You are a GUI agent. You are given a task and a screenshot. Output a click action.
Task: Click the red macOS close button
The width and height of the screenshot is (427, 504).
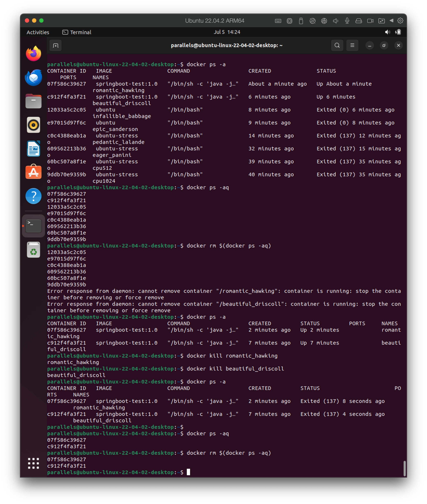point(27,21)
